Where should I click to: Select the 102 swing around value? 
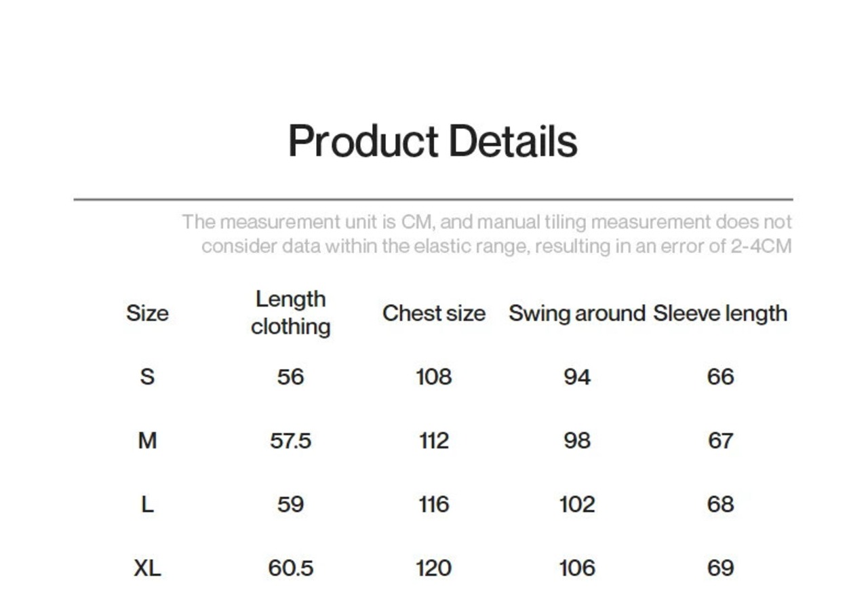(x=577, y=505)
